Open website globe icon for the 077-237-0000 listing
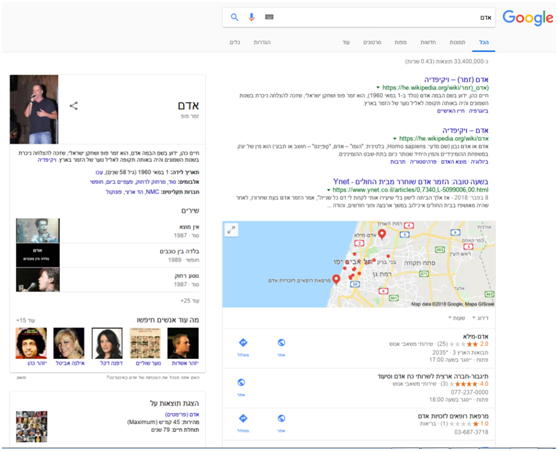558x451 pixels. pyautogui.click(x=241, y=383)
